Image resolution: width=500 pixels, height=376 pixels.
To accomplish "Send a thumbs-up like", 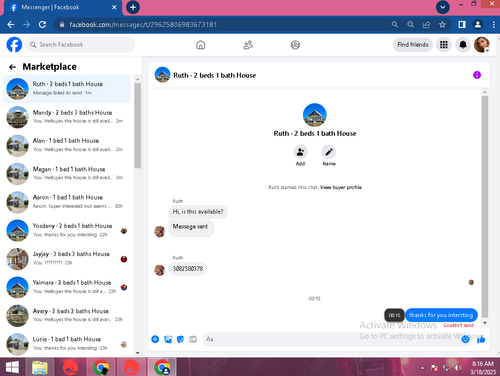I will point(481,339).
